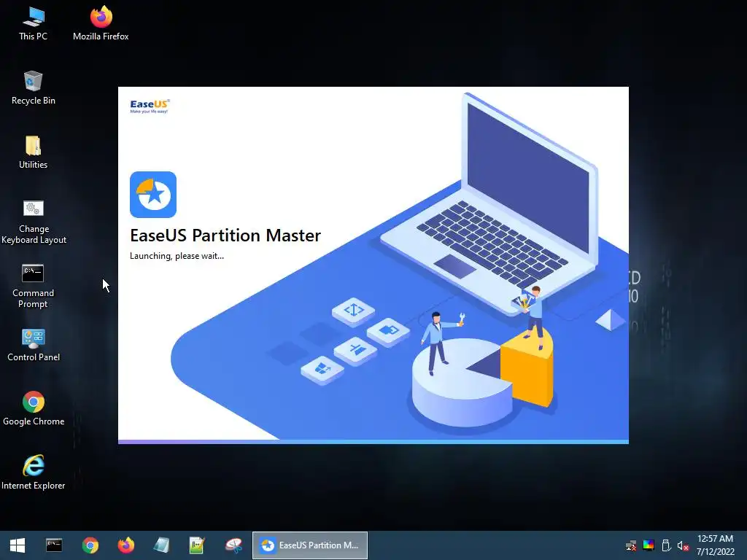Open the Control Panel desktop icon
747x560 pixels.
click(x=34, y=345)
